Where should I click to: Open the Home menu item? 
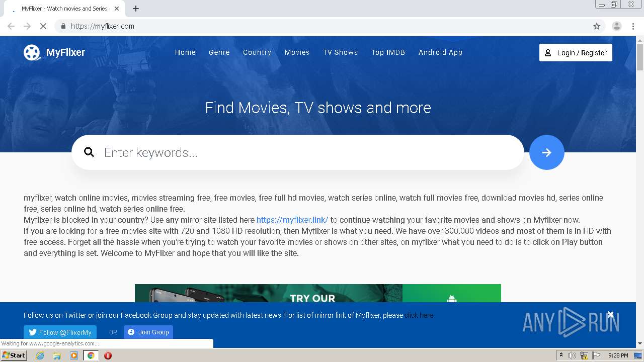tap(185, 52)
